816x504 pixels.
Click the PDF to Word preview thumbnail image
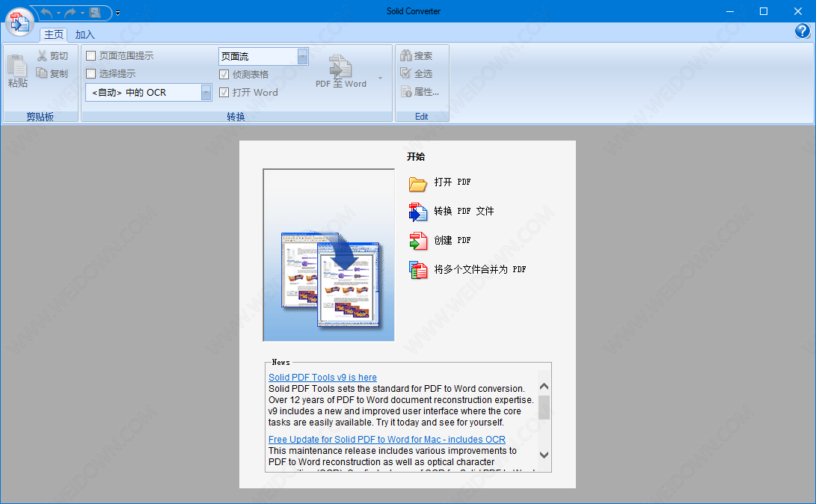328,255
